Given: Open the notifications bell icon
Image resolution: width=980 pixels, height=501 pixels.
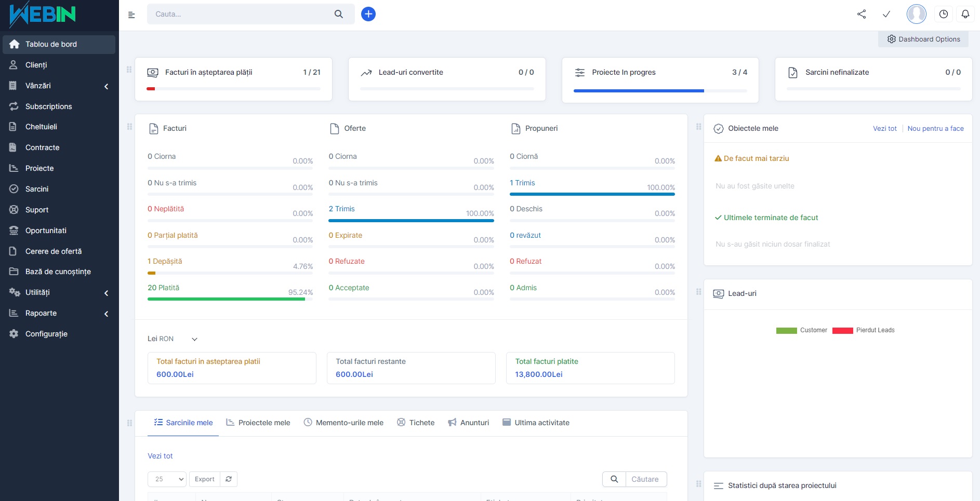Looking at the screenshot, I should tap(965, 14).
